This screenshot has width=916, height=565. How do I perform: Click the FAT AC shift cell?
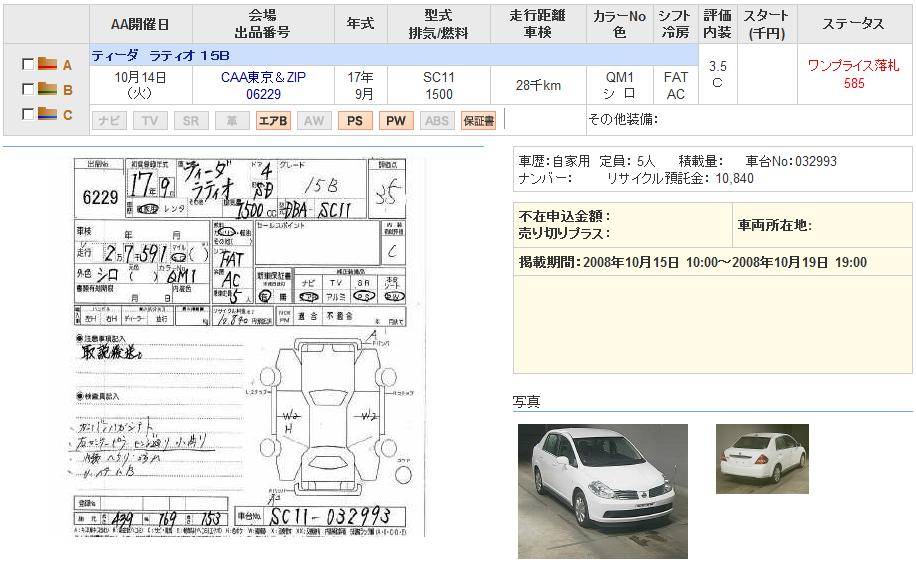tap(675, 85)
